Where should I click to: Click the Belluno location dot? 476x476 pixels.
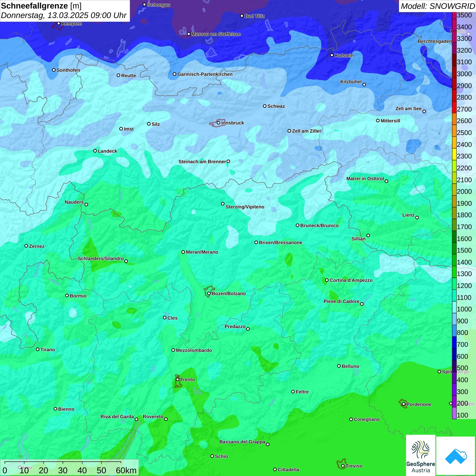(339, 366)
